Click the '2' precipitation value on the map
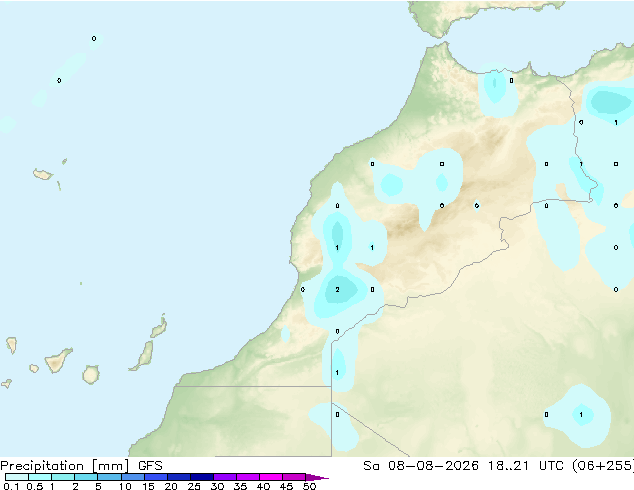This screenshot has height=490, width=634. (337, 289)
